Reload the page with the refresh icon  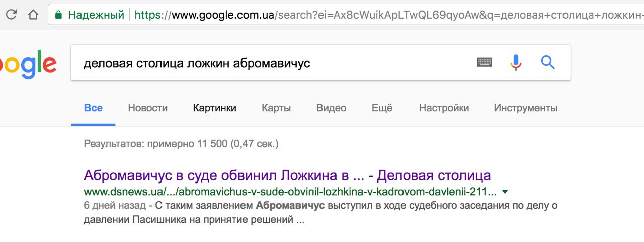point(11,15)
